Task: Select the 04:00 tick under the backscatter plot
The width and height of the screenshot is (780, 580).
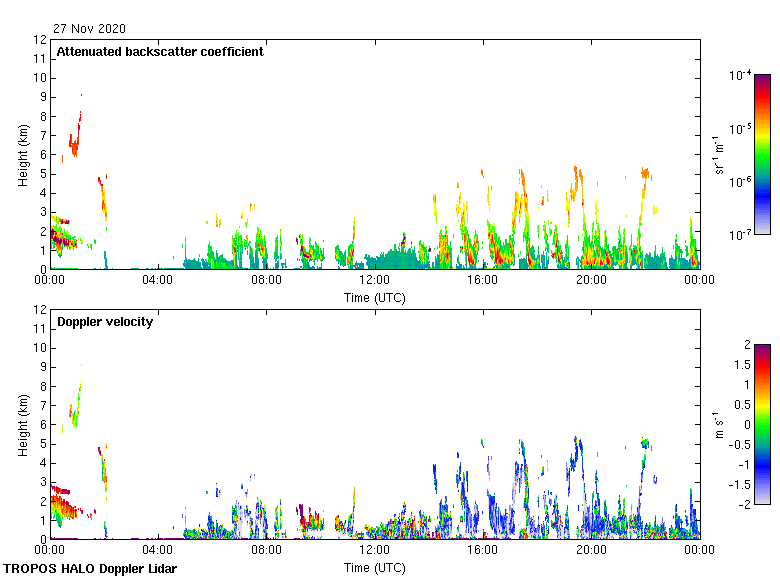Action: point(158,281)
